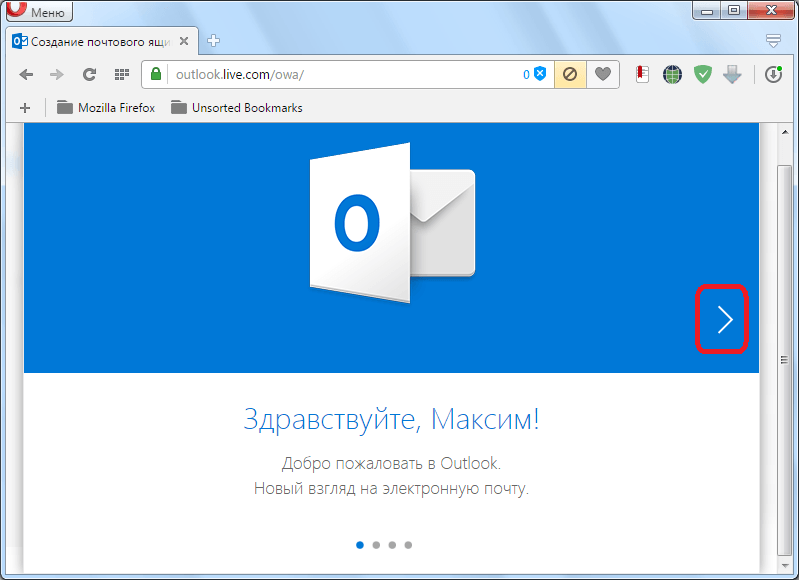
Task: Minimize the Opera window
Action: (x=706, y=10)
